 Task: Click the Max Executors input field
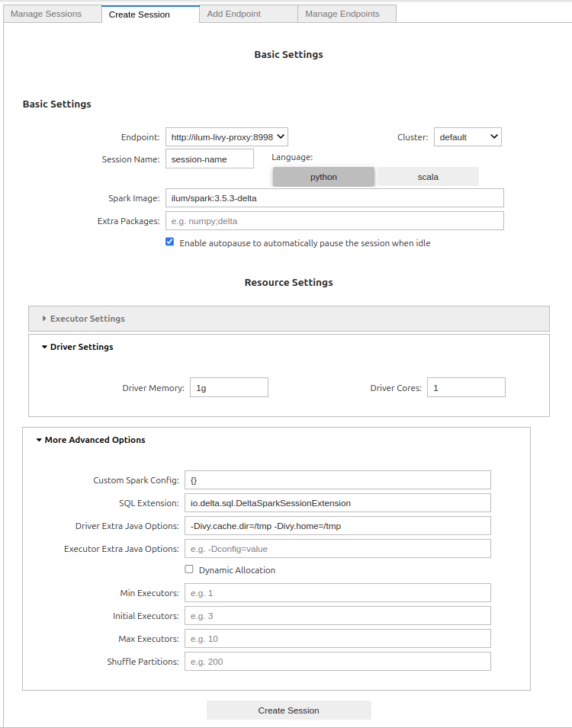coord(337,638)
